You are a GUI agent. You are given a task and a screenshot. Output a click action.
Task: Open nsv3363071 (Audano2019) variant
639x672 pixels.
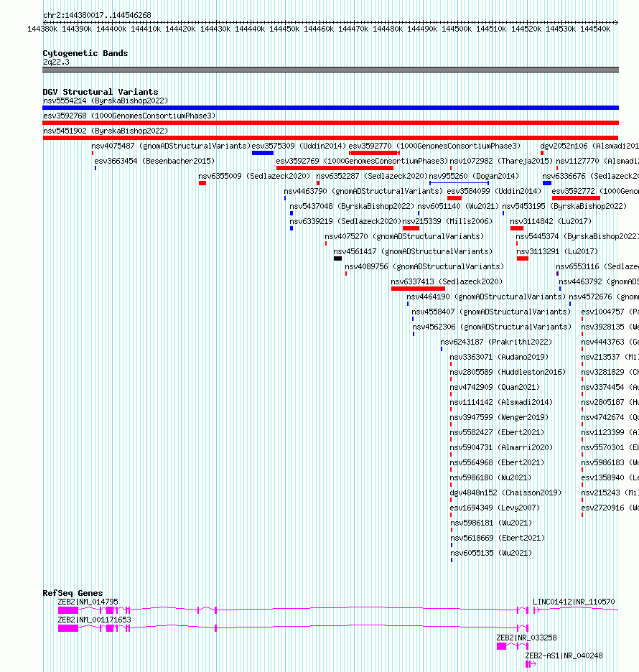(x=499, y=357)
